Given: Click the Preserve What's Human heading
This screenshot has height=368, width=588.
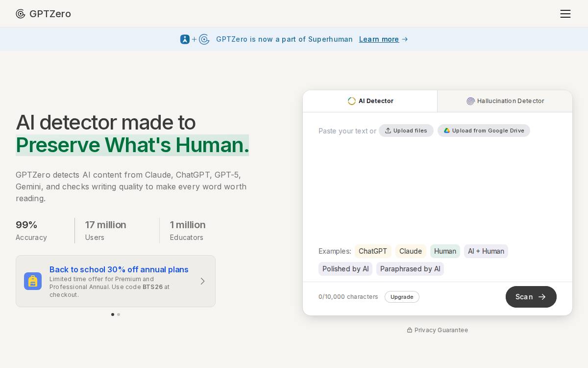Looking at the screenshot, I should click(x=132, y=145).
